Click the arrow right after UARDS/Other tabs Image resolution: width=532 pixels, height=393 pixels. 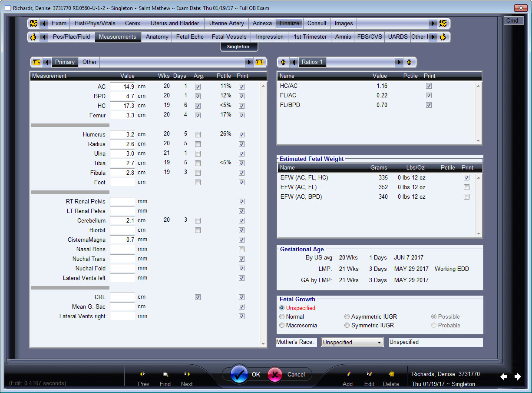[433, 37]
